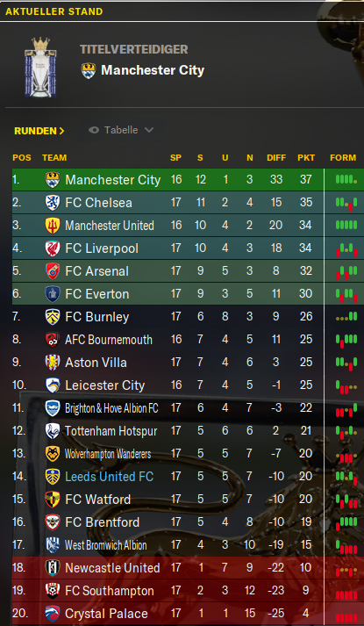Click the Manchester United trident badge
Image resolution: width=364 pixels, height=626 pixels.
(x=53, y=226)
